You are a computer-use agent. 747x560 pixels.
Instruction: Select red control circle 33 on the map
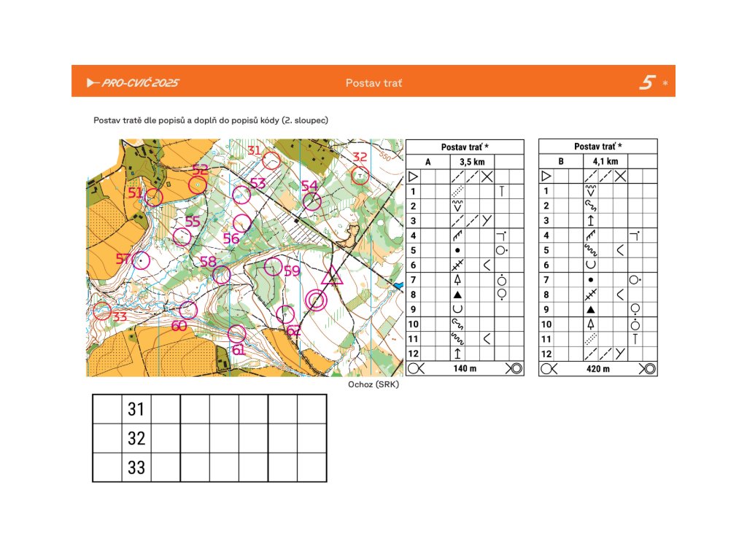(x=103, y=311)
